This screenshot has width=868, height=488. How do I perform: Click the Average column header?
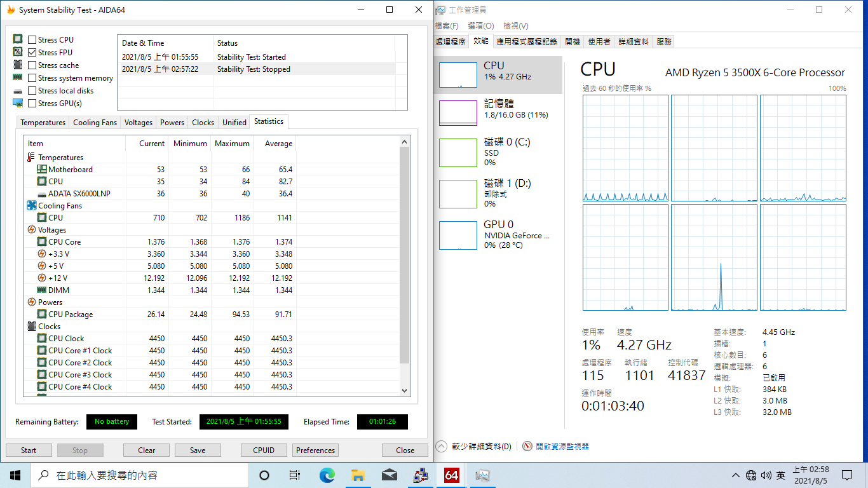[275, 143]
